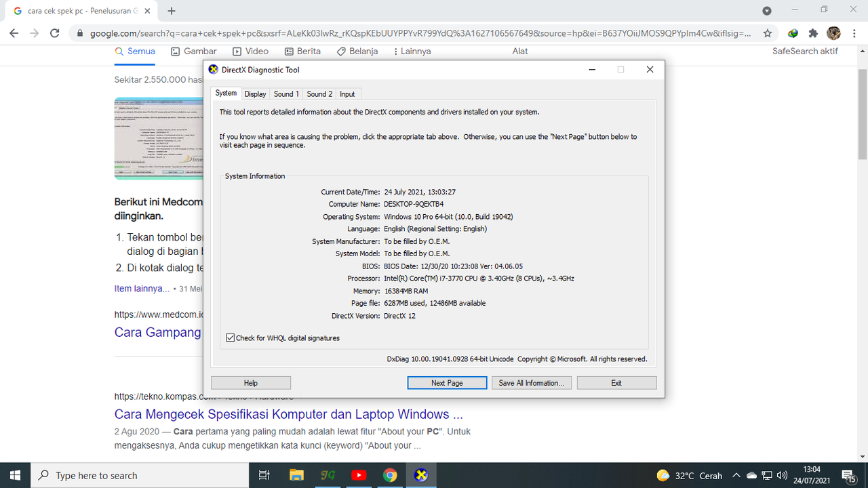Viewport: 868px width, 488px height.
Task: Minimize the DirectX Diagnostic Tool window
Action: coord(592,70)
